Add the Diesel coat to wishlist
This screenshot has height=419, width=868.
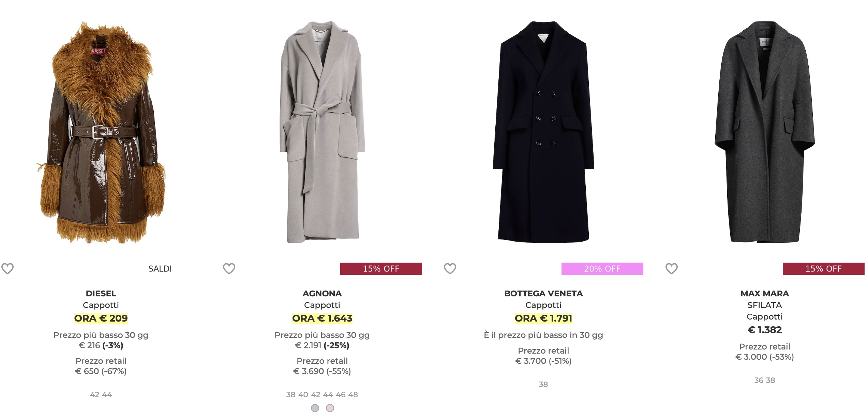8,269
